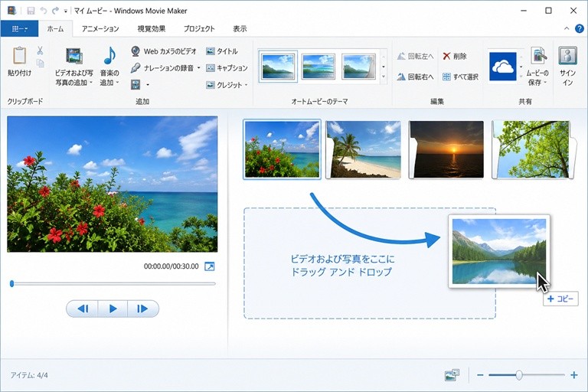Rotate the clip right with 回転右へ
588x392 pixels.
tap(416, 77)
